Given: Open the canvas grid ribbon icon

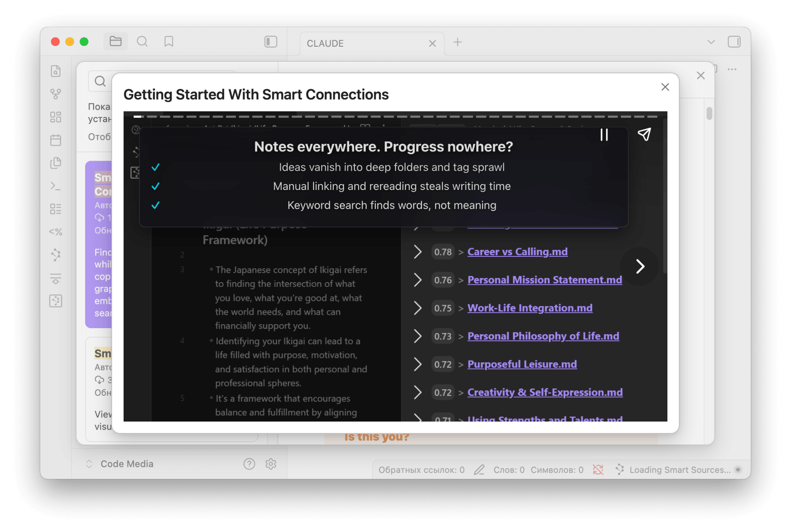Looking at the screenshot, I should 56,117.
